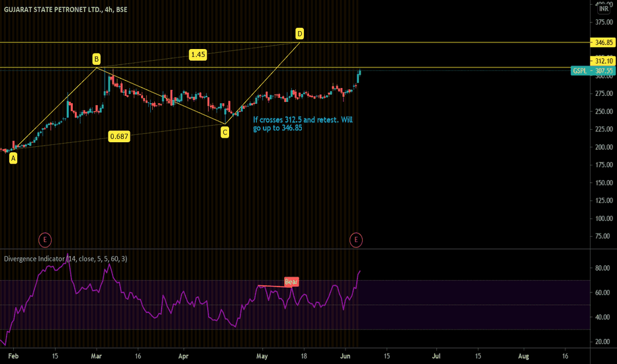Image resolution: width=617 pixels, height=364 pixels.
Task: Click the left earnings E marker
Action: [x=45, y=240]
